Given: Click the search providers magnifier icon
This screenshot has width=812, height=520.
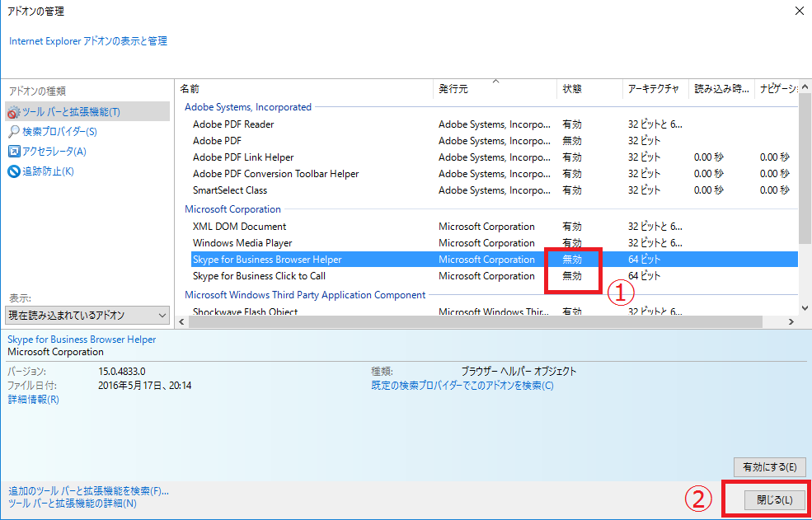Looking at the screenshot, I should pyautogui.click(x=14, y=132).
